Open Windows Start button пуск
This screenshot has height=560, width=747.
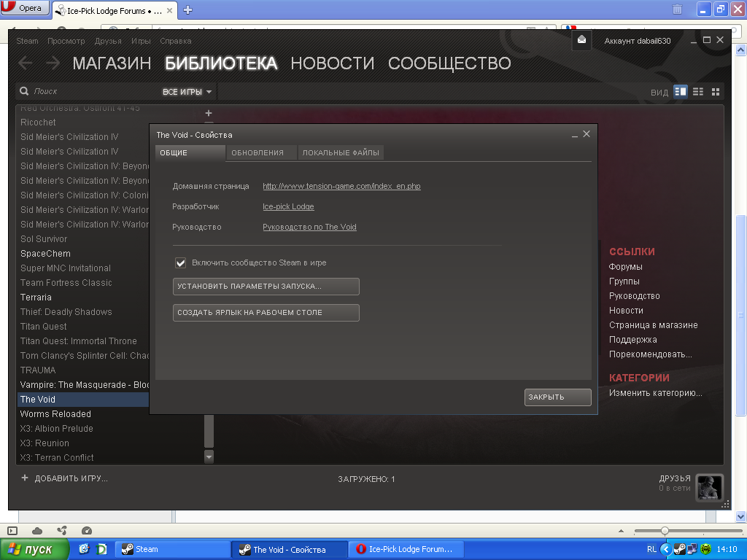(34, 549)
